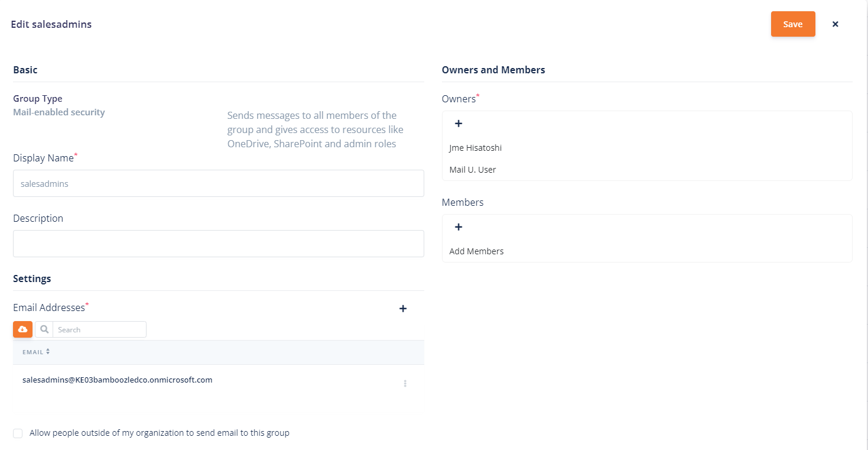Viewport: 868px width, 450px height.
Task: Click the Mail-enabled security group type text
Action: pos(59,112)
